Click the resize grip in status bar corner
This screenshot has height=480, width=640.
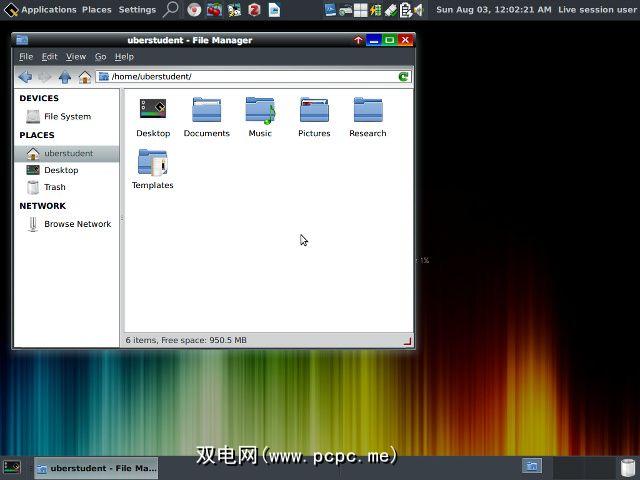click(408, 341)
